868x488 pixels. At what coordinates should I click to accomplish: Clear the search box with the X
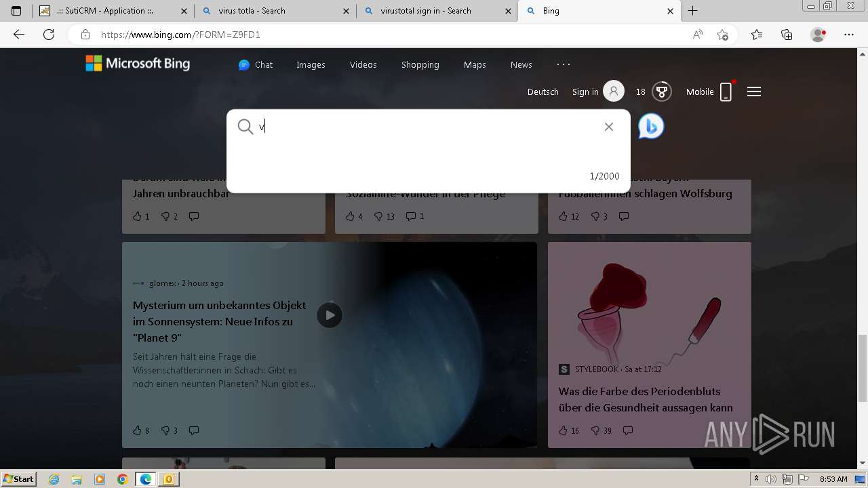tap(609, 127)
